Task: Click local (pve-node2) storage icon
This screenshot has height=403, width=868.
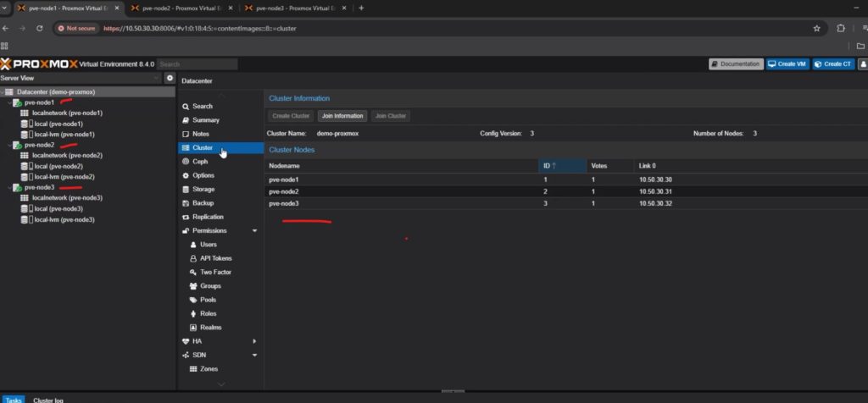Action: click(25, 167)
